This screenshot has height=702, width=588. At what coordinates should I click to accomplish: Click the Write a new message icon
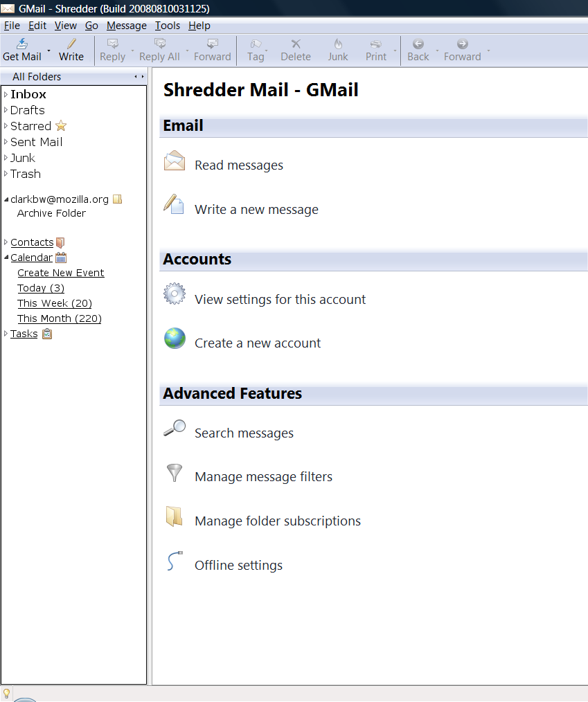pyautogui.click(x=174, y=204)
